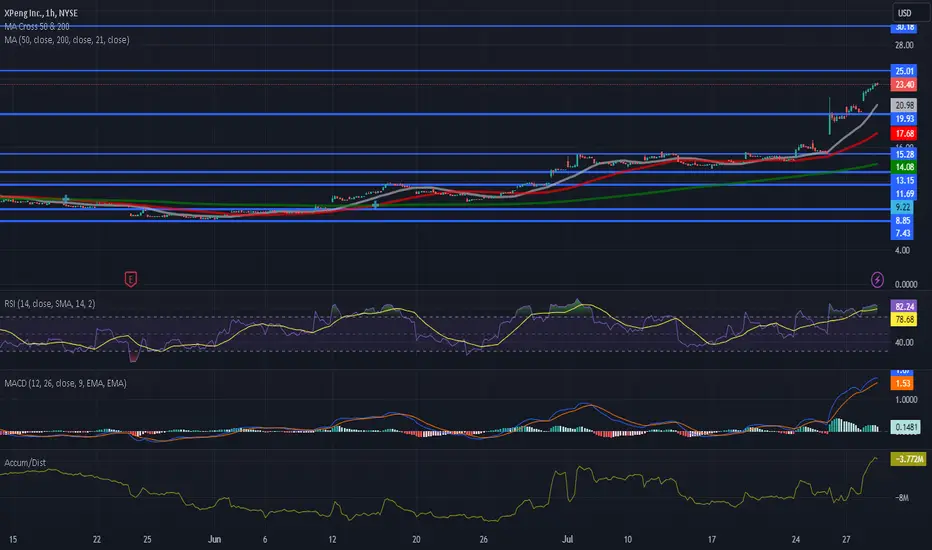Click date 26 on the time axis
932x550 pixels.
[x=484, y=539]
